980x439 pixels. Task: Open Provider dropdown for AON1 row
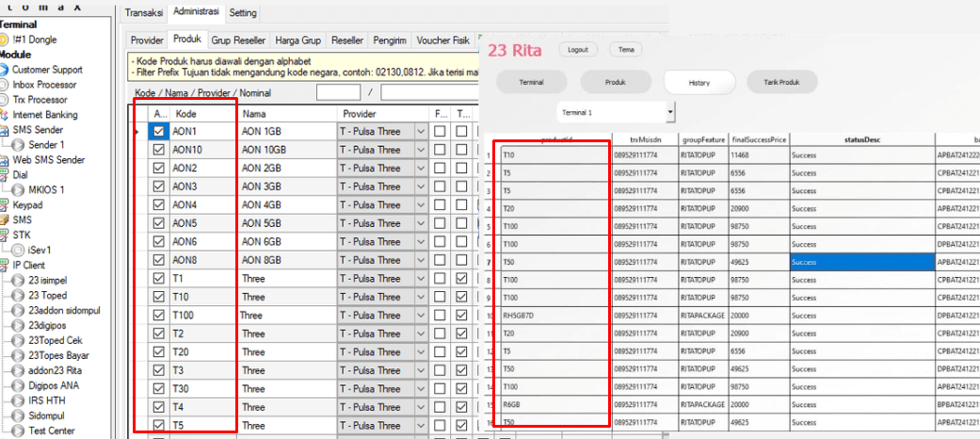420,132
